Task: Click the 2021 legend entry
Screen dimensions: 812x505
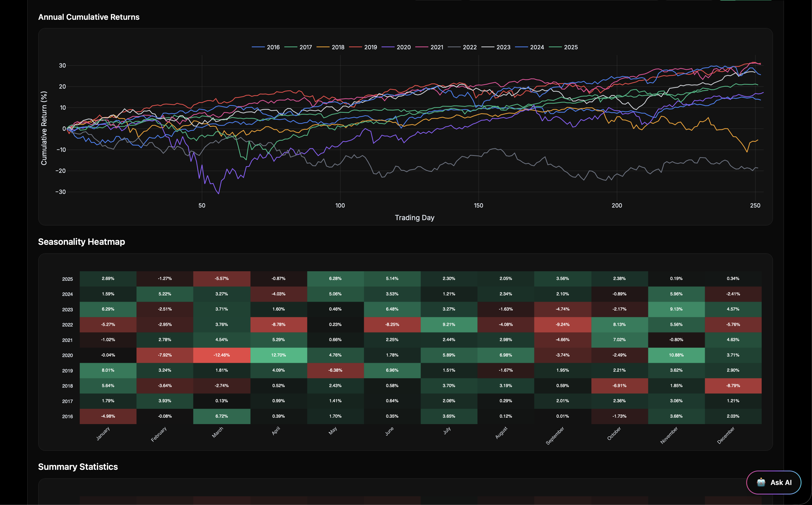Action: tap(436, 47)
